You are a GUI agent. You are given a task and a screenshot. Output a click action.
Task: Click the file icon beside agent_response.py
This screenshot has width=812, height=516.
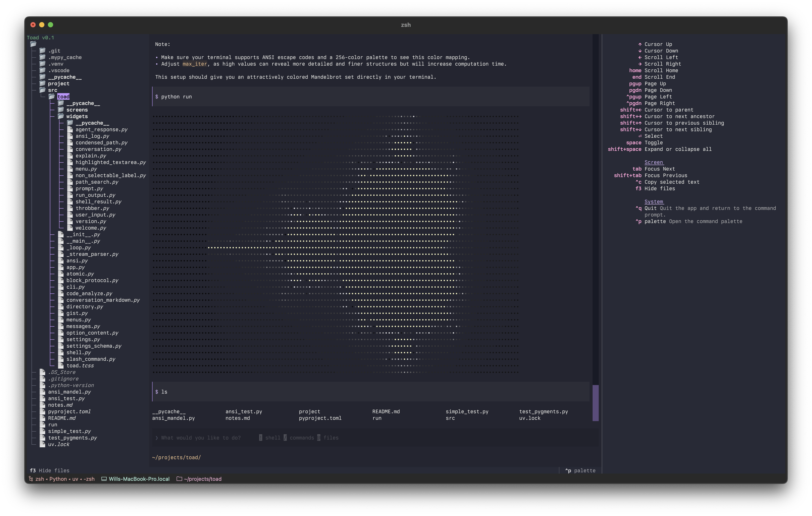point(70,129)
